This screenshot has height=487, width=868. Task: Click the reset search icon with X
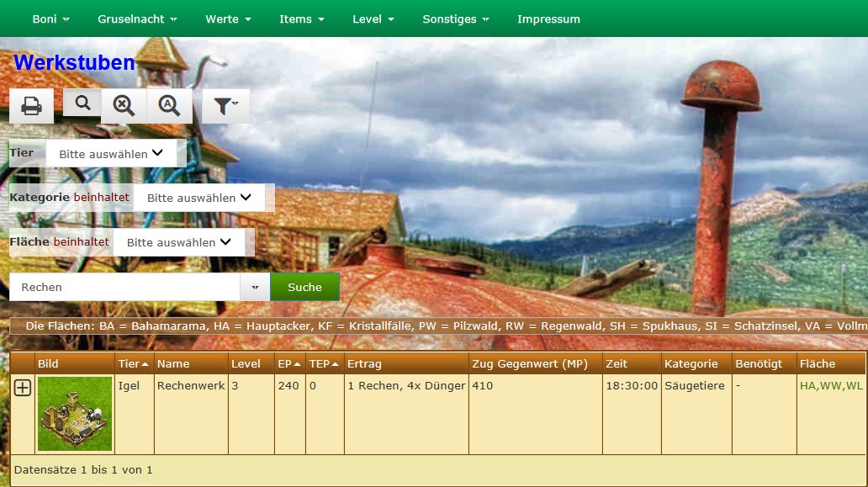124,106
